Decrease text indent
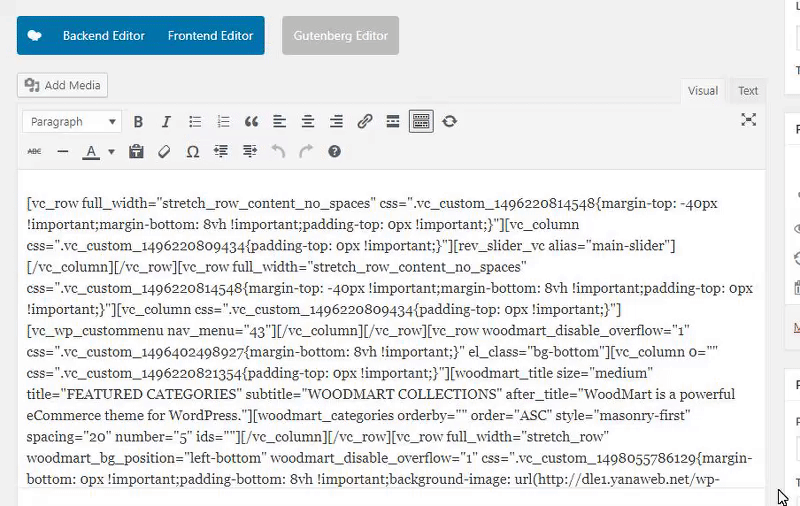 (x=221, y=151)
